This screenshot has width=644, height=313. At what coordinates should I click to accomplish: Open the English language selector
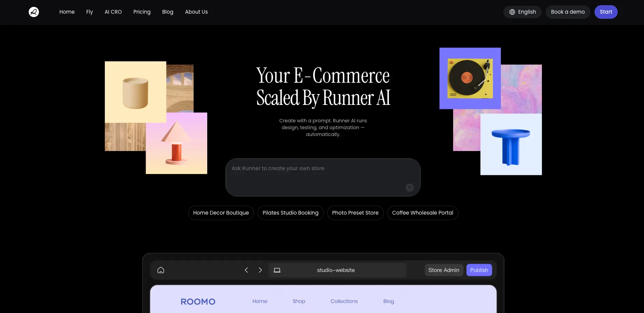click(522, 12)
